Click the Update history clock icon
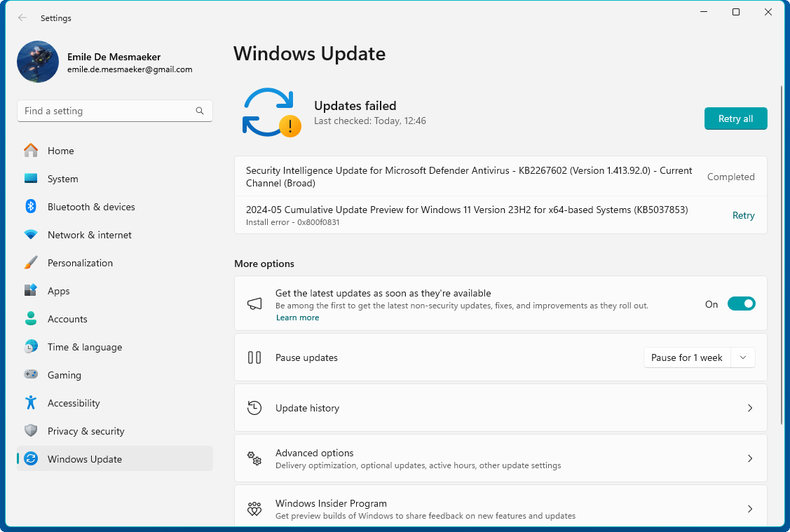The width and height of the screenshot is (790, 532). pyautogui.click(x=254, y=407)
